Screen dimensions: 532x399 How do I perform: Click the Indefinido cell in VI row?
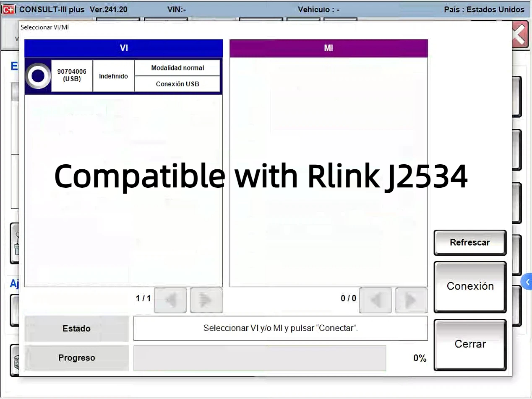113,76
